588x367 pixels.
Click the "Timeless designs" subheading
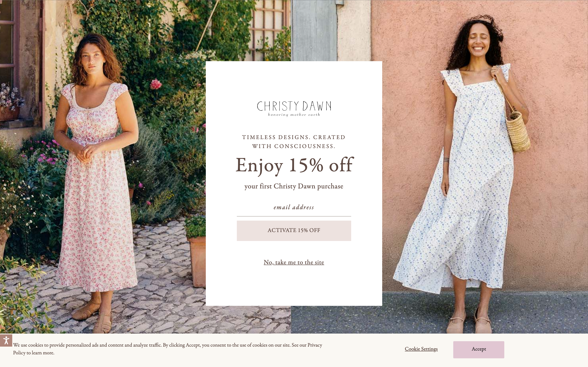point(294,141)
